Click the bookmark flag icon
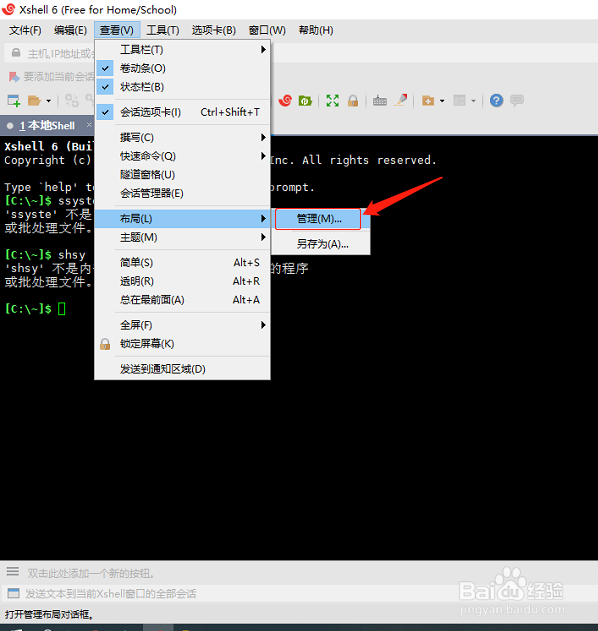This screenshot has width=598, height=631. 14,76
